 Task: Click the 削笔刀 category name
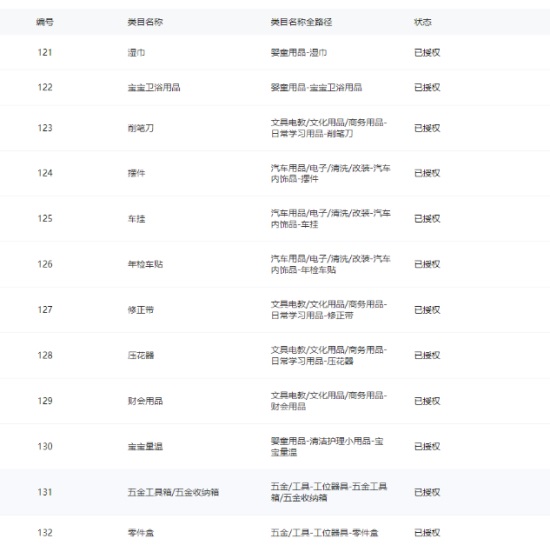pos(141,128)
